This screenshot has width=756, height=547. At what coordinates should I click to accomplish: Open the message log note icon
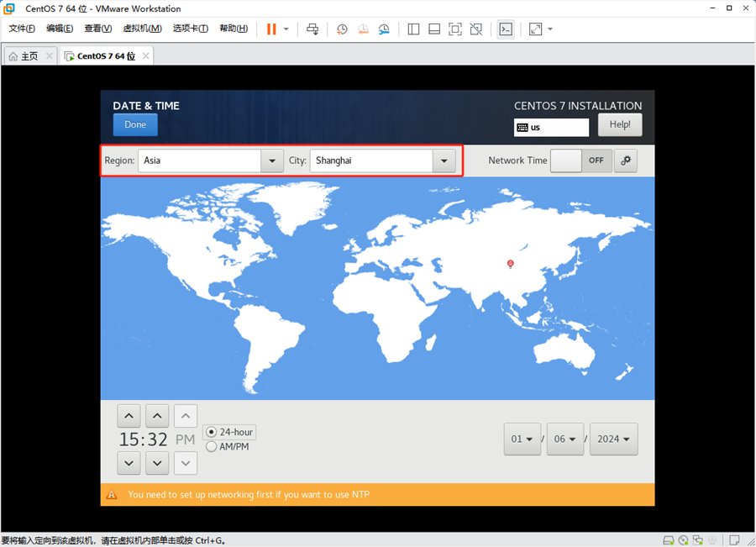(x=734, y=540)
